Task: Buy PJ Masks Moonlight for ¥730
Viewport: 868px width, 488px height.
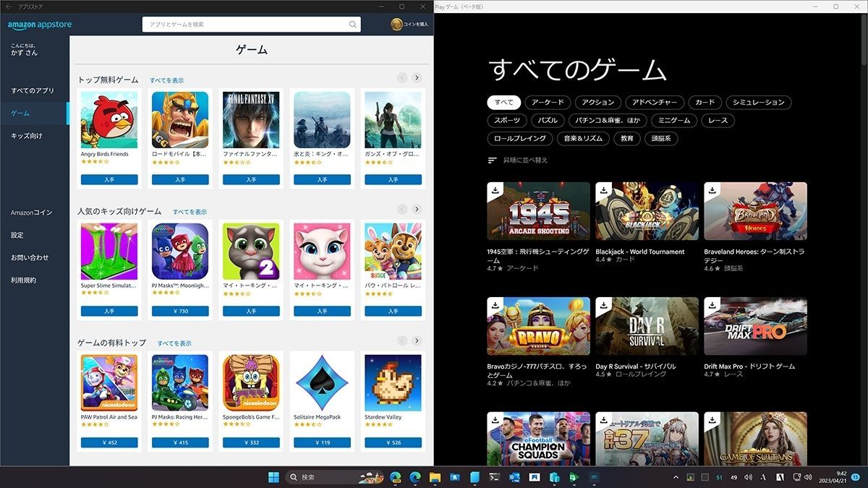Action: point(180,311)
